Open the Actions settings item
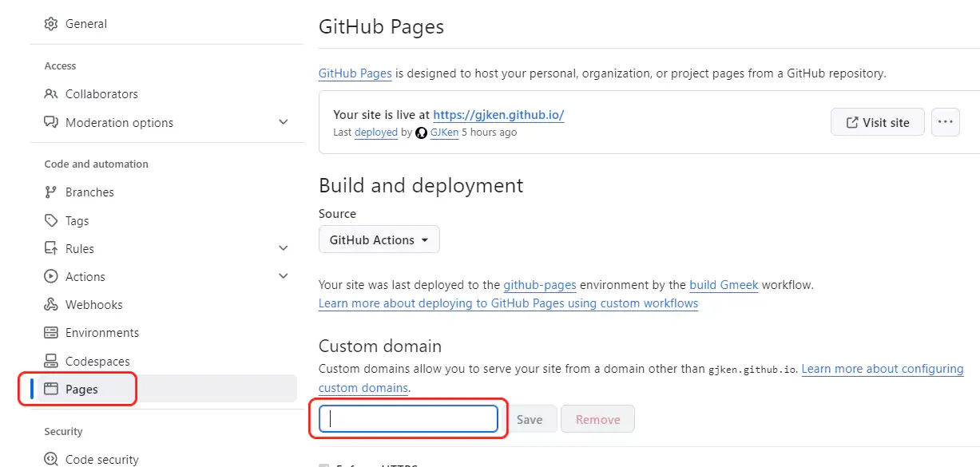 [85, 277]
